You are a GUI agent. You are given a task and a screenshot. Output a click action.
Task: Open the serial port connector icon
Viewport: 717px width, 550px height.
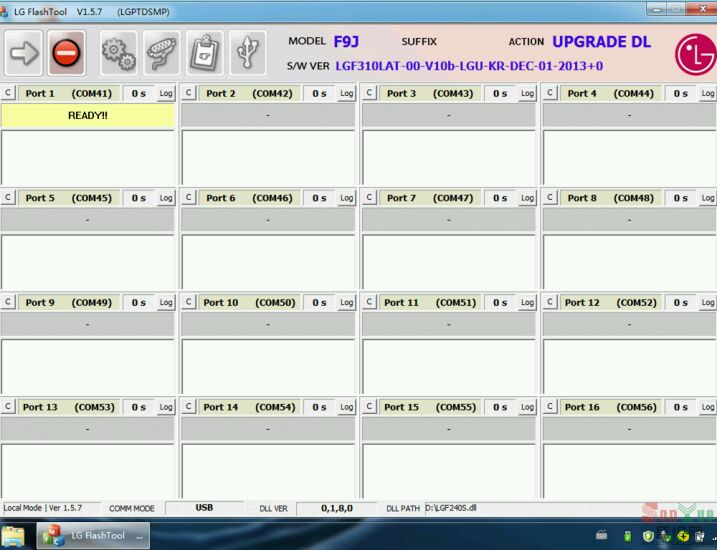pos(161,53)
